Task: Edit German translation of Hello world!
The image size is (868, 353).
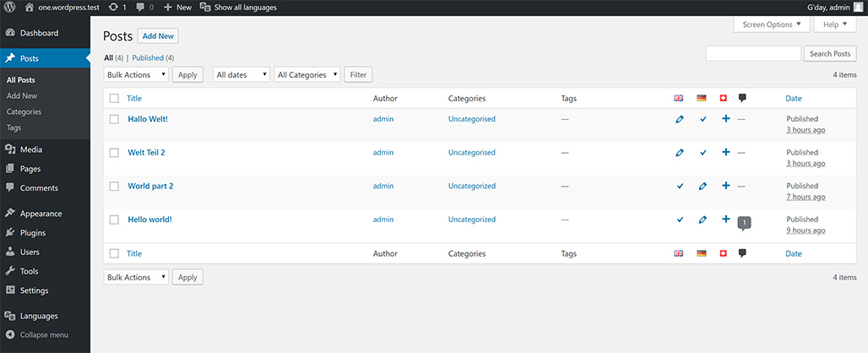Action: pos(703,220)
